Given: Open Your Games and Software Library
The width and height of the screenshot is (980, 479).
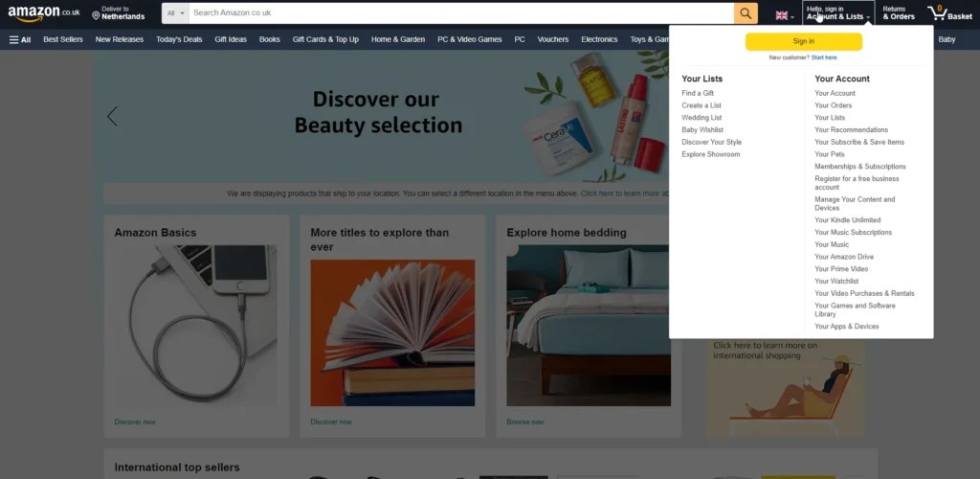Looking at the screenshot, I should coord(855,309).
